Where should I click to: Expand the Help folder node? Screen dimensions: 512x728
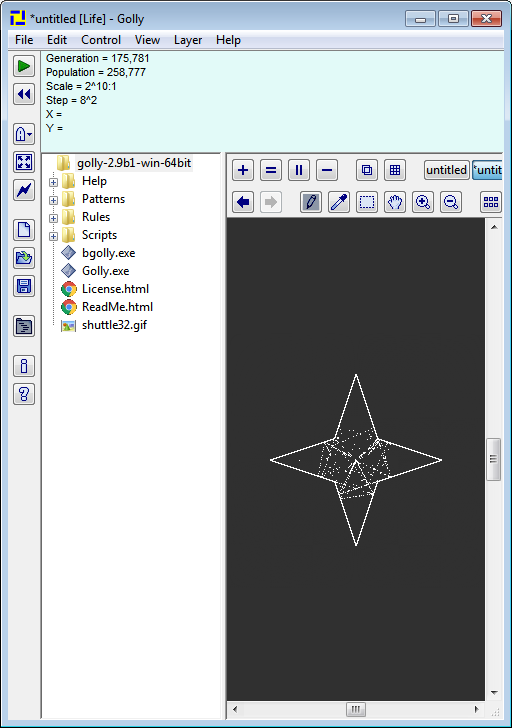pyautogui.click(x=53, y=182)
